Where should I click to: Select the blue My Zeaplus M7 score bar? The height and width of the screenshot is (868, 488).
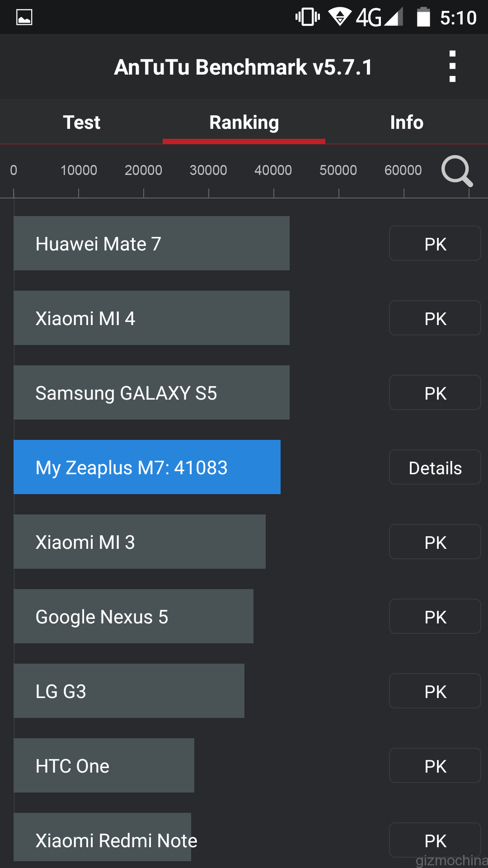coord(147,467)
